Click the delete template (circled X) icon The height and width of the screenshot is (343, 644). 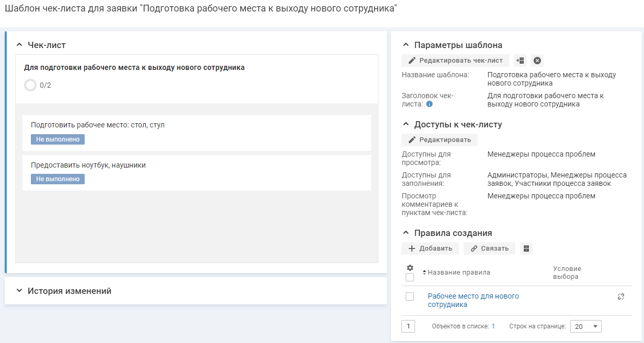click(537, 61)
